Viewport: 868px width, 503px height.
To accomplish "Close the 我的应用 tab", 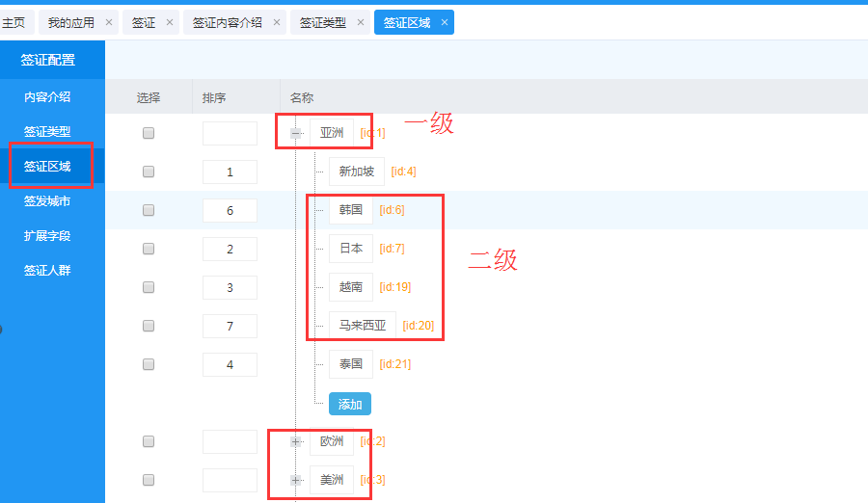I will 108,22.
